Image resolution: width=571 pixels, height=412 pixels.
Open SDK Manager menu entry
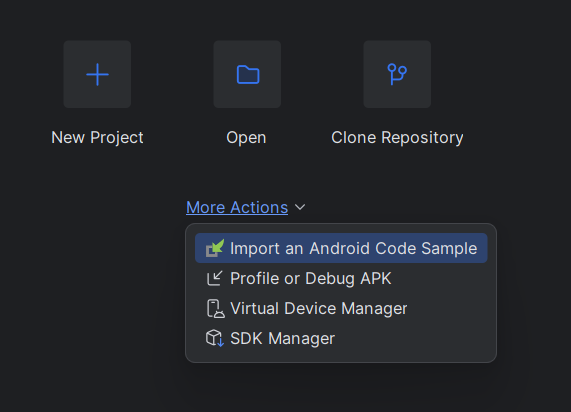tap(341, 338)
